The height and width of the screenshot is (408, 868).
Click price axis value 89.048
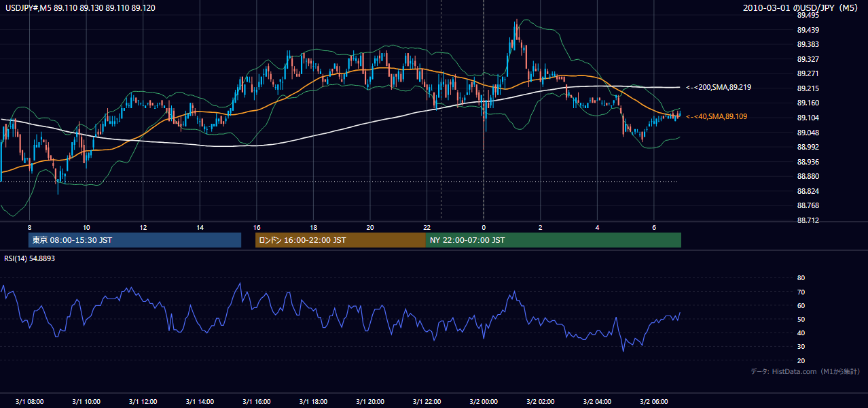coord(808,133)
